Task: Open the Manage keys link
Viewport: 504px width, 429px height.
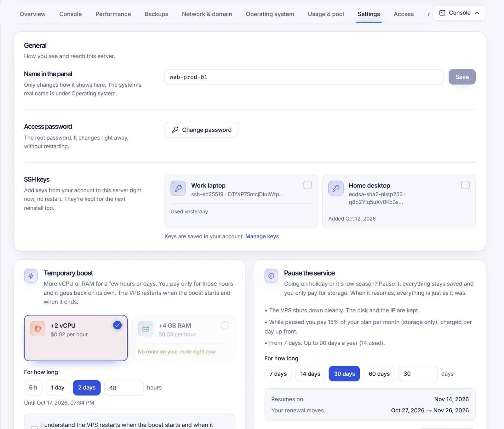Action: 262,236
